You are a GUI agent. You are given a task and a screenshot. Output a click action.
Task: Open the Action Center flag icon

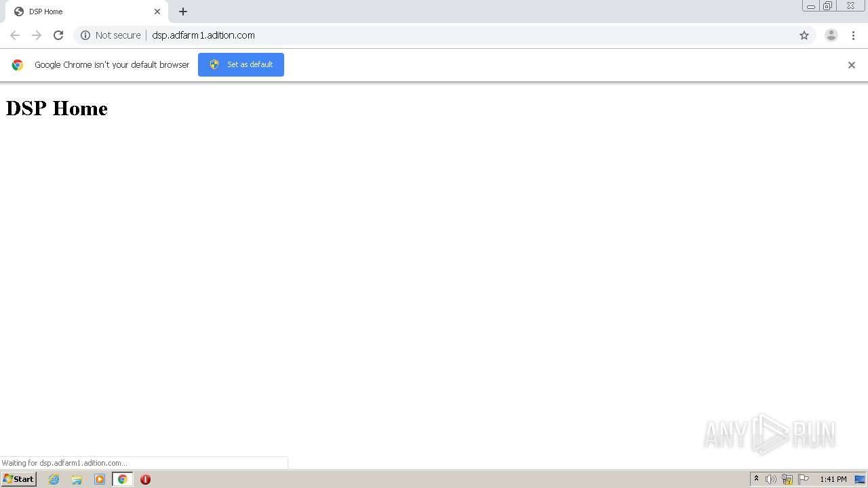[804, 479]
